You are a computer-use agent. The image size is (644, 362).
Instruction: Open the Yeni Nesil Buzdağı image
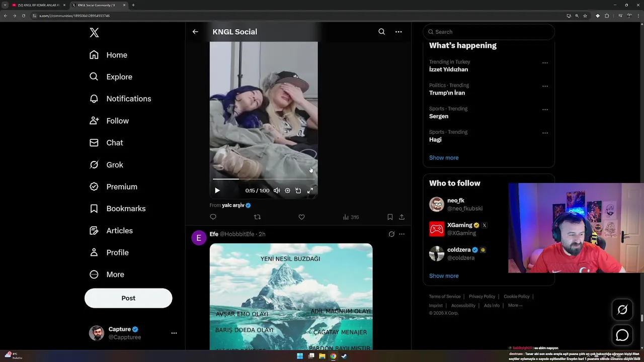291,297
